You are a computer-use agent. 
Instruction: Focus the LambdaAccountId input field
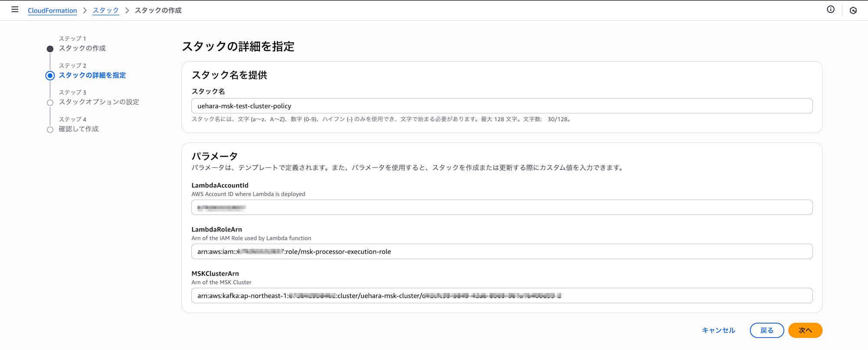pos(502,207)
